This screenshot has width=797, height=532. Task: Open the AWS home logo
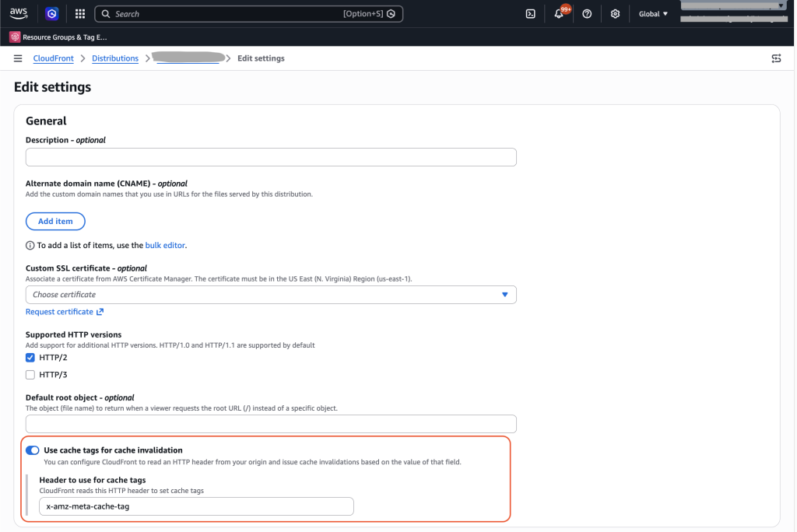19,14
